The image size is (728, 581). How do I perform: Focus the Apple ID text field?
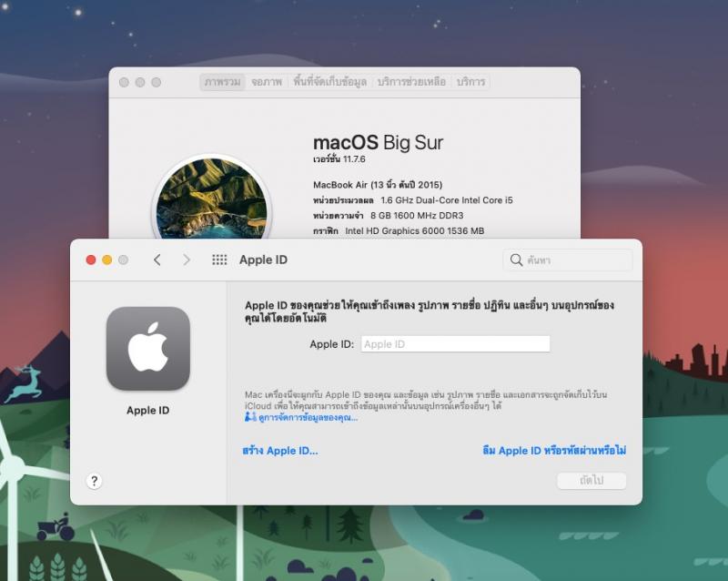tap(456, 344)
